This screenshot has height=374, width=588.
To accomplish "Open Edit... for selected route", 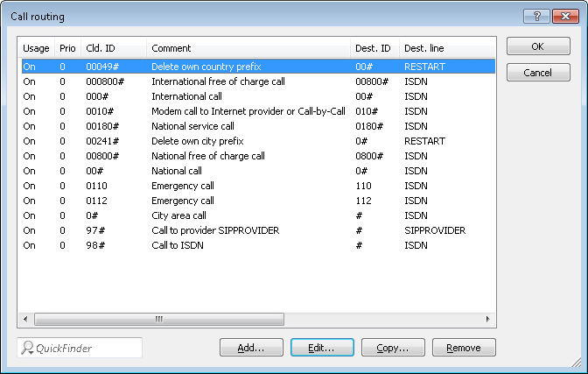I will (322, 348).
